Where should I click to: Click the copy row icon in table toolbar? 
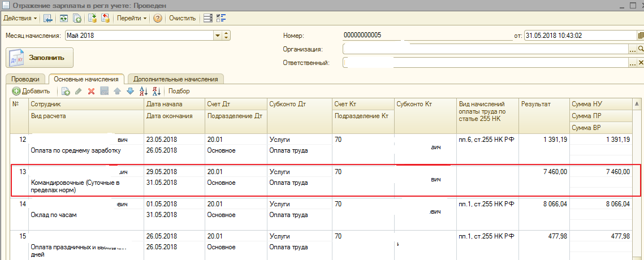tap(66, 91)
